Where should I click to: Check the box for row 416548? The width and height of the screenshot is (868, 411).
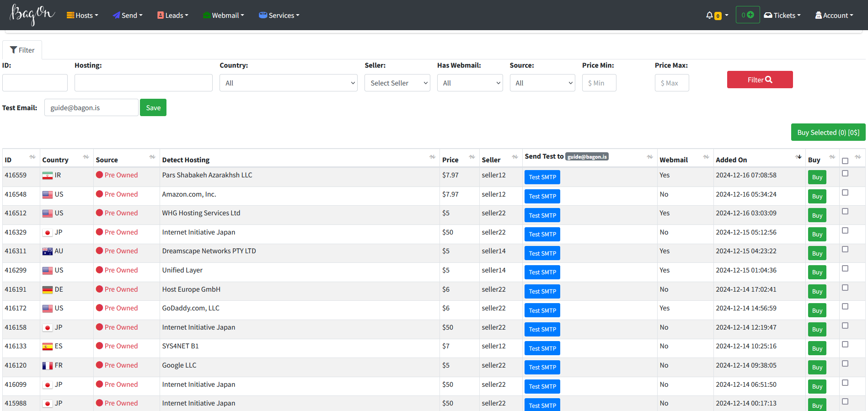click(x=845, y=192)
